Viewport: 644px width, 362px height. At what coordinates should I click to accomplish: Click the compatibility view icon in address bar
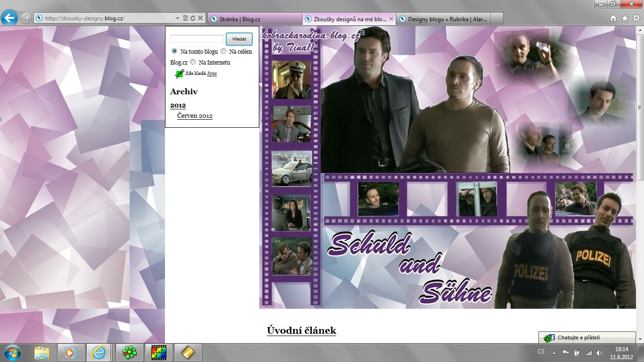[x=185, y=18]
